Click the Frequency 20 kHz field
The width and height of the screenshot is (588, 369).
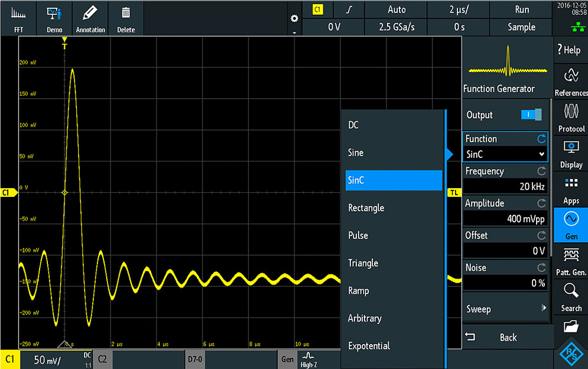505,186
